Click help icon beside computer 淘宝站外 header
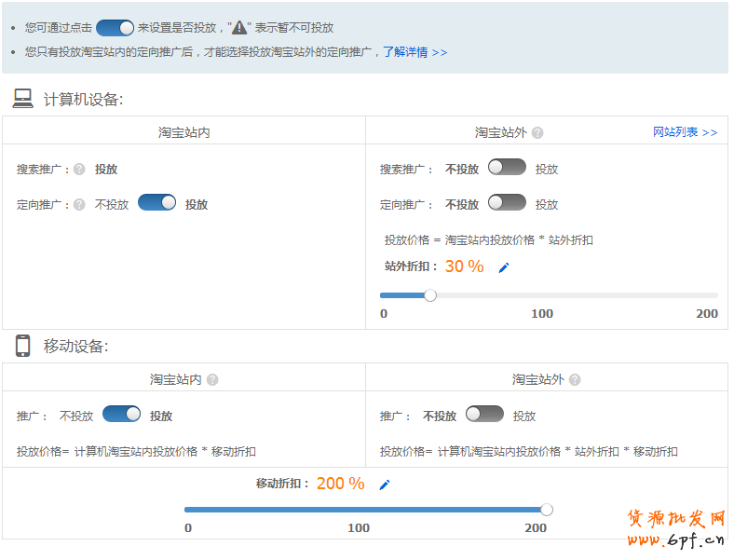734x560 pixels. click(537, 133)
